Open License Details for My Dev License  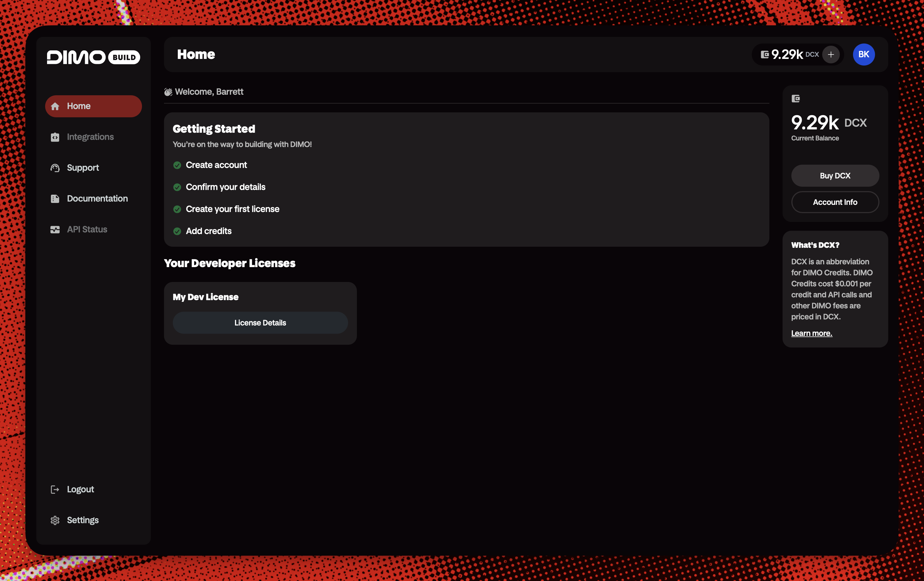(x=260, y=322)
